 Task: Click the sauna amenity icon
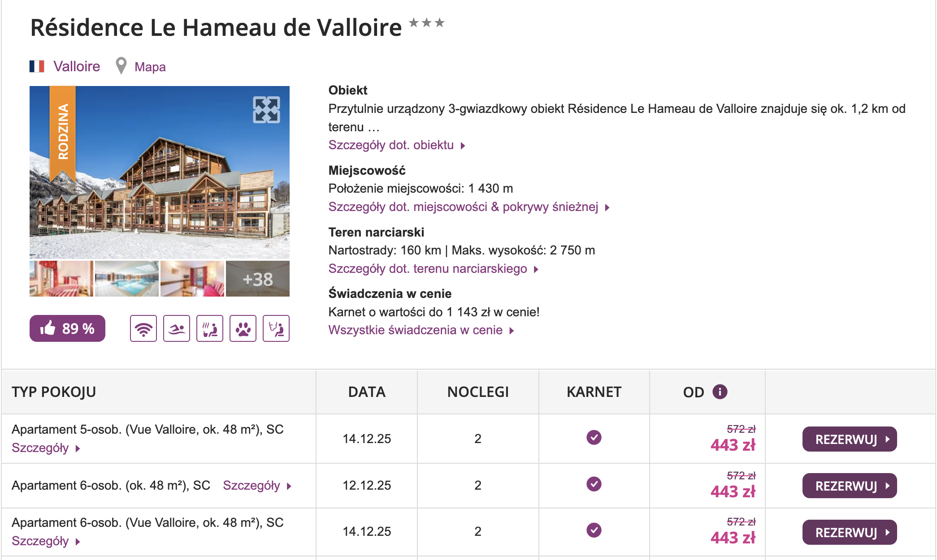pos(209,328)
